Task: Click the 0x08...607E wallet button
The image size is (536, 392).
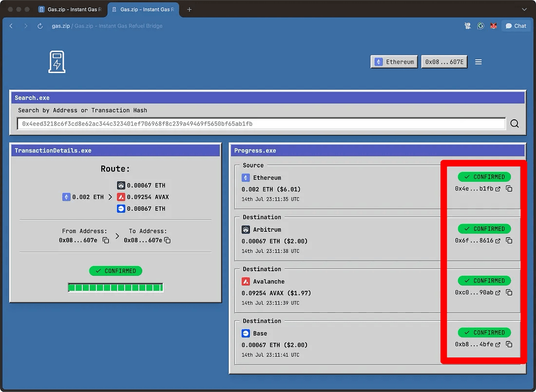Action: pyautogui.click(x=444, y=62)
